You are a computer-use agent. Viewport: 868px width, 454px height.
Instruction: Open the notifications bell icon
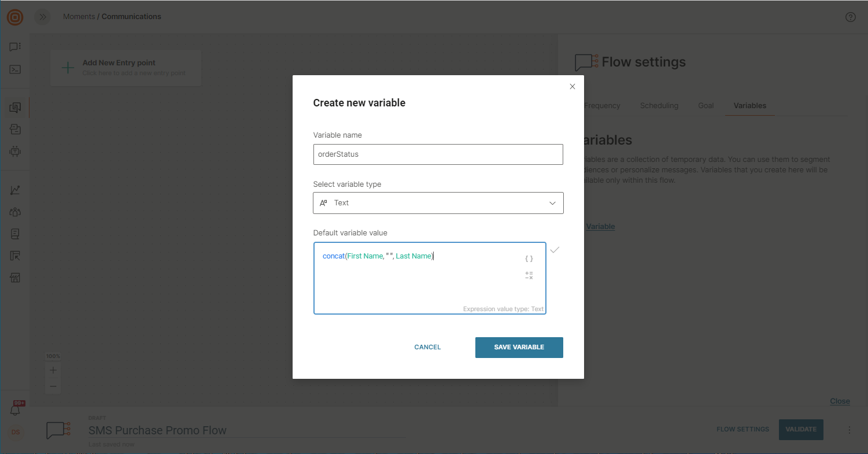tap(16, 409)
